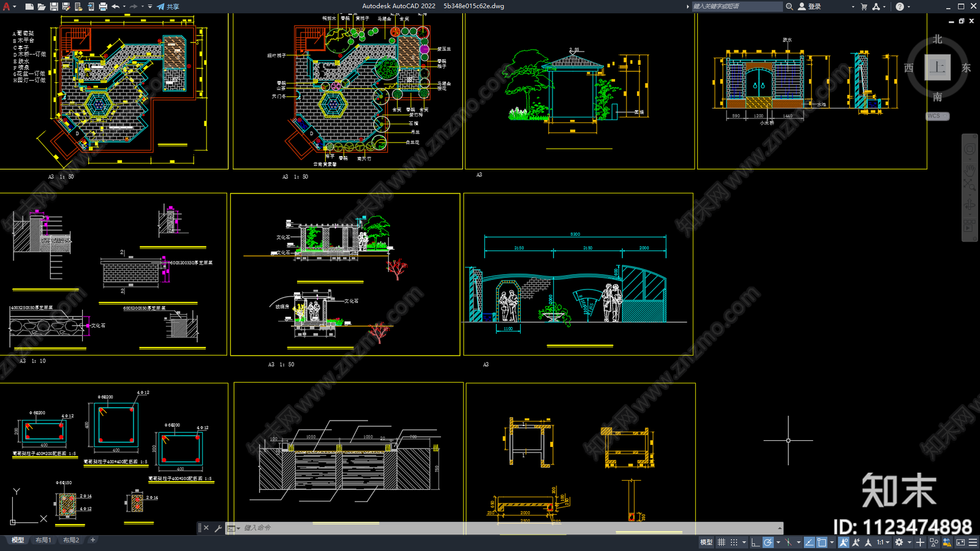Click the ViewCube 上 top face
The image size is (980, 551).
coord(938,67)
